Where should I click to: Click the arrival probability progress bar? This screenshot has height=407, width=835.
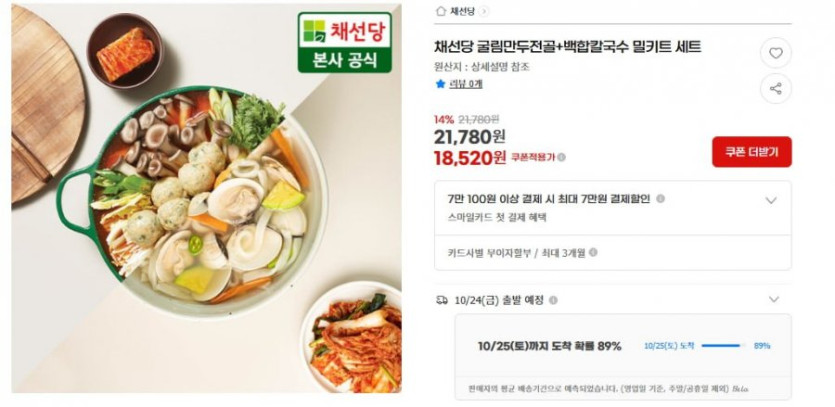coord(723,346)
